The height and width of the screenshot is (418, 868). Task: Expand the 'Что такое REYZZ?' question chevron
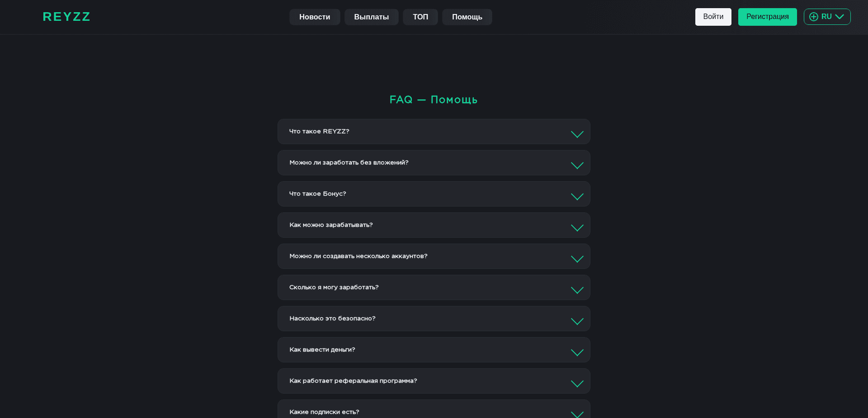(x=577, y=134)
